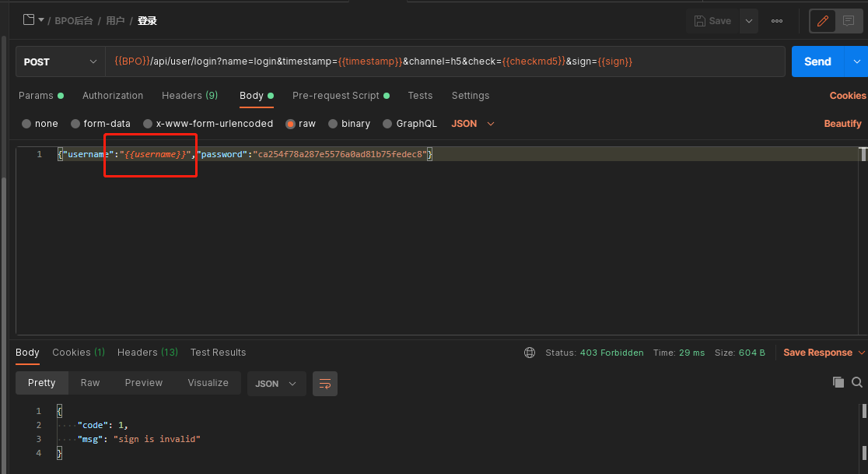Image resolution: width=868 pixels, height=474 pixels.
Task: Open the response Body tab
Action: point(27,352)
